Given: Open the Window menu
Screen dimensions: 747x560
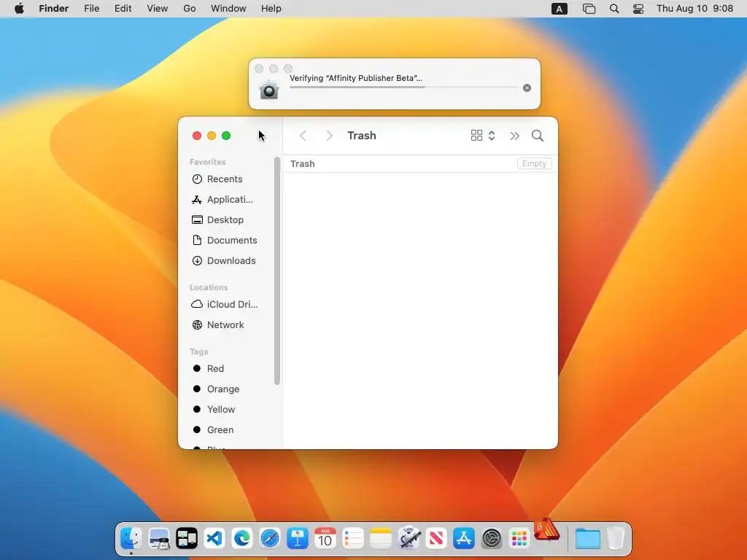Looking at the screenshot, I should click(x=228, y=9).
